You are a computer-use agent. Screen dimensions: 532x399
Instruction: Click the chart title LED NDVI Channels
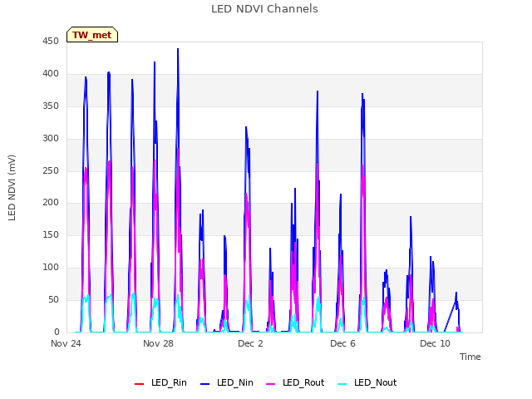click(264, 9)
